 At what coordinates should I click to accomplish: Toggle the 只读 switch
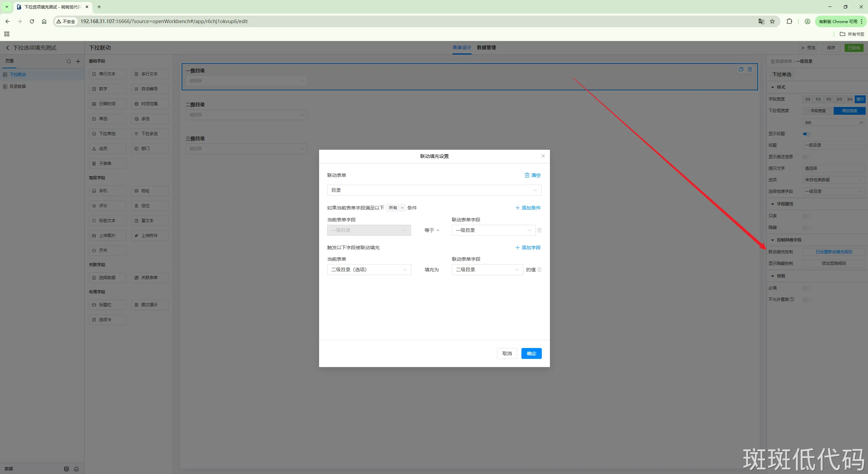click(x=807, y=216)
